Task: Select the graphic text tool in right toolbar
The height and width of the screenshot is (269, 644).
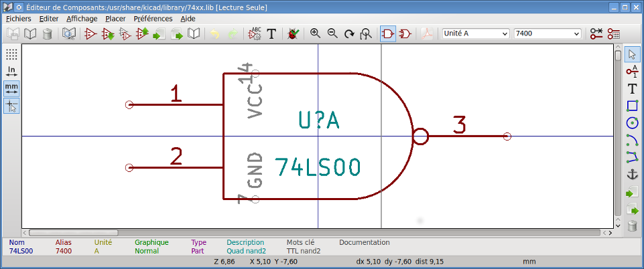Action: coord(633,88)
